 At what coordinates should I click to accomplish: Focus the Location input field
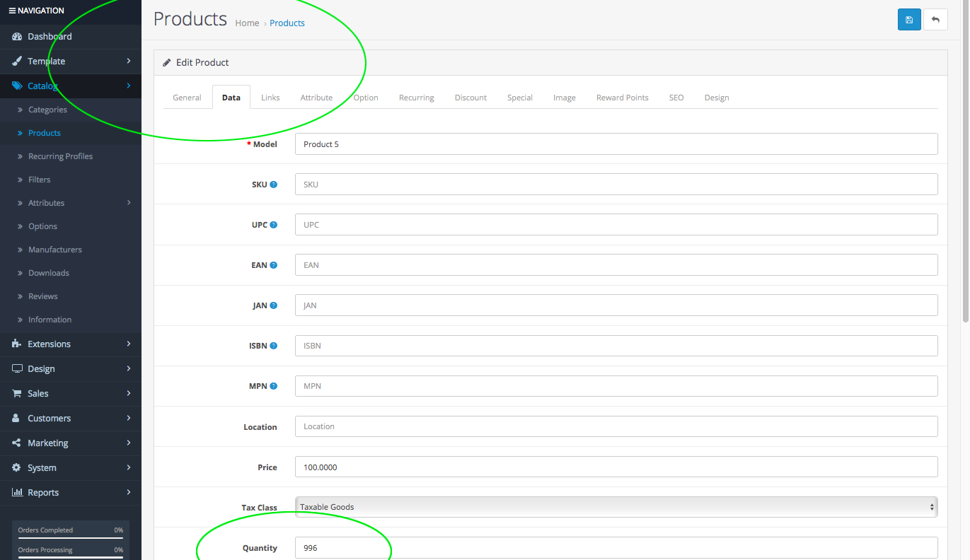(x=616, y=426)
